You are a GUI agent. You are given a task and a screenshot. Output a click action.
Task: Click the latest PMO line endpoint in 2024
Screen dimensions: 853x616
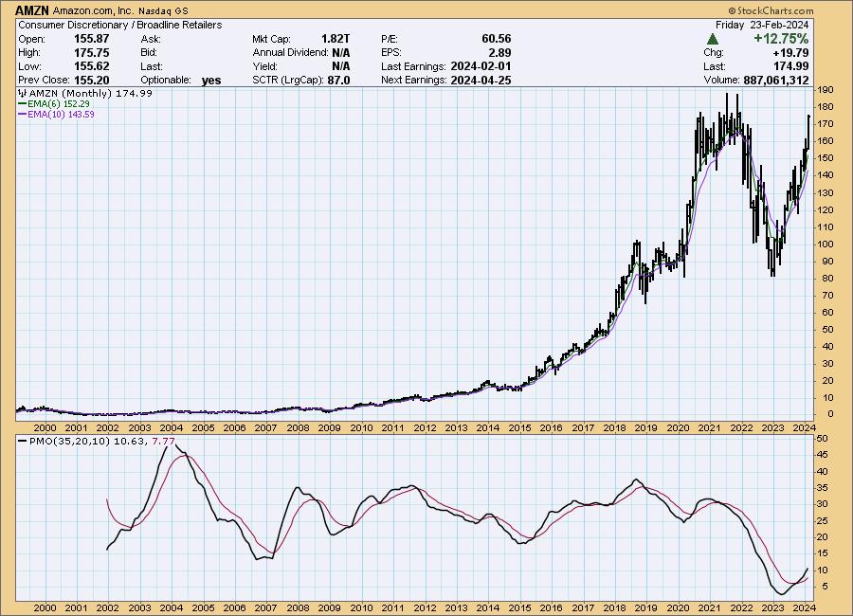[808, 569]
